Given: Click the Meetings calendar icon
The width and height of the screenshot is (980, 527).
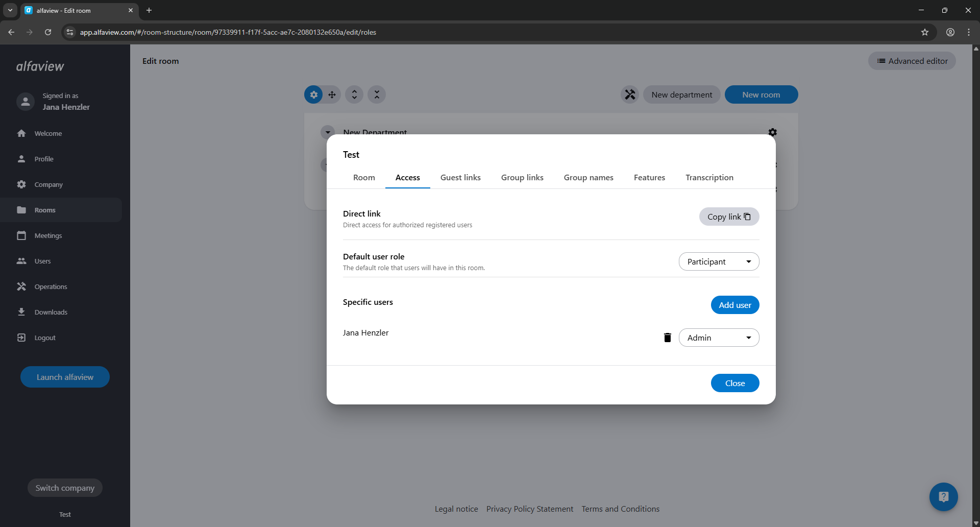Looking at the screenshot, I should point(21,235).
